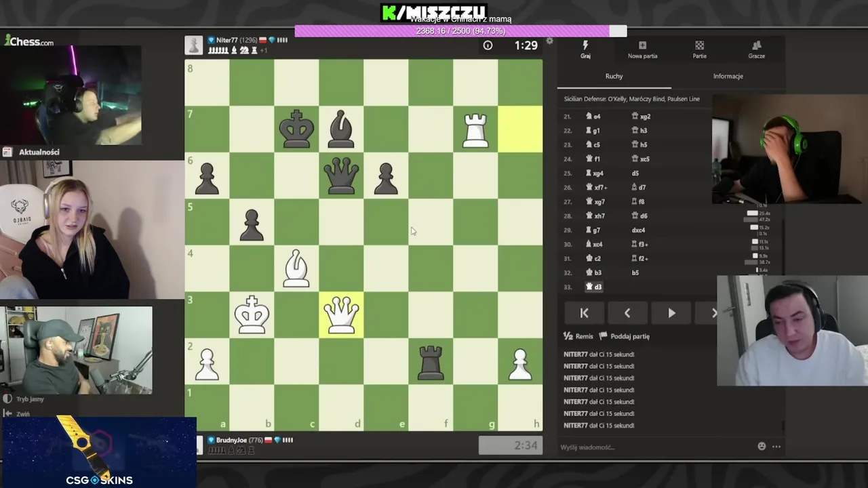Open Niter77 player profile name
The width and height of the screenshot is (868, 488).
point(226,40)
